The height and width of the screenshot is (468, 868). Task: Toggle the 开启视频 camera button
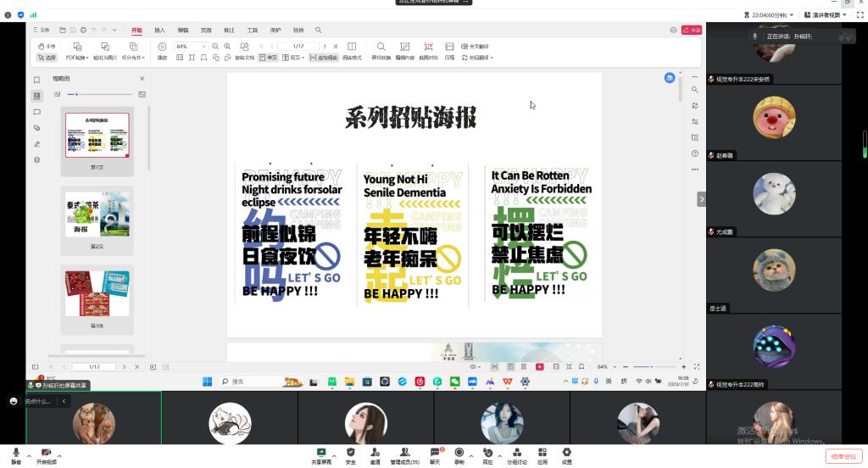coord(47,454)
